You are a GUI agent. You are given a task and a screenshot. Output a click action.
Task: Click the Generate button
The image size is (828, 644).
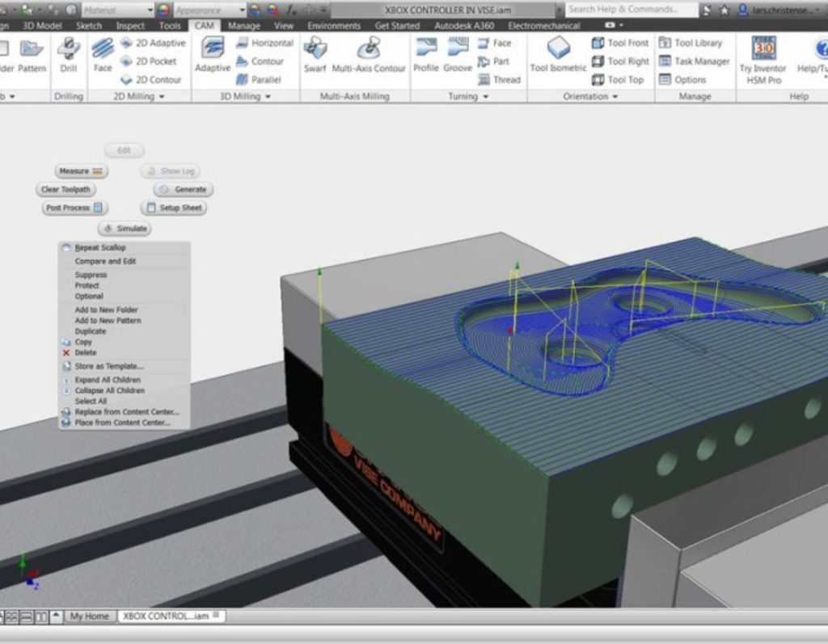[x=184, y=190]
